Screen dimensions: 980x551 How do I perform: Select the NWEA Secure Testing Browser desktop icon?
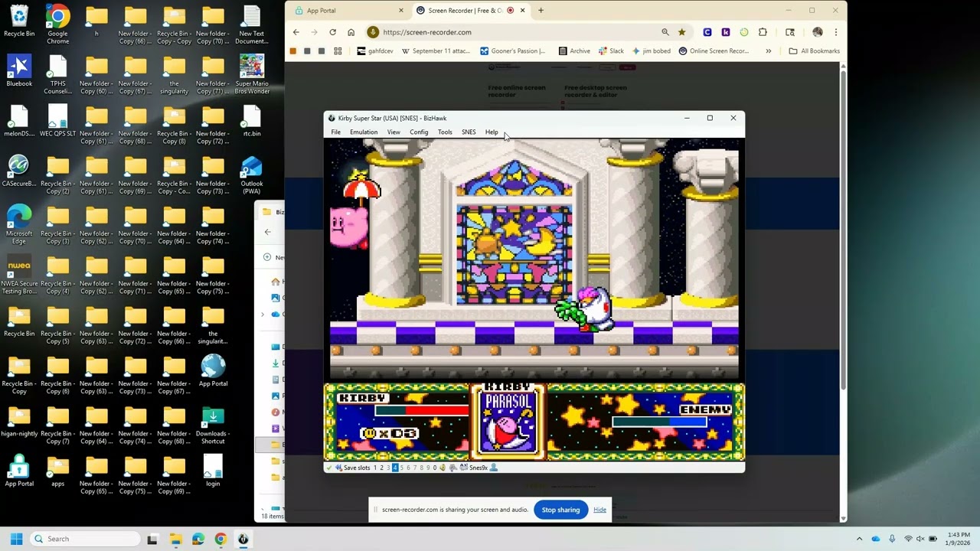point(19,275)
